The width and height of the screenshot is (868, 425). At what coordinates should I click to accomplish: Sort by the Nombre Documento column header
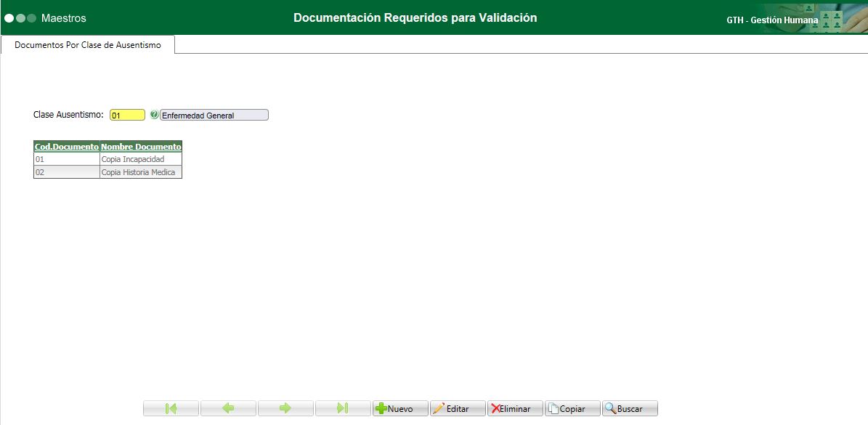click(x=141, y=146)
